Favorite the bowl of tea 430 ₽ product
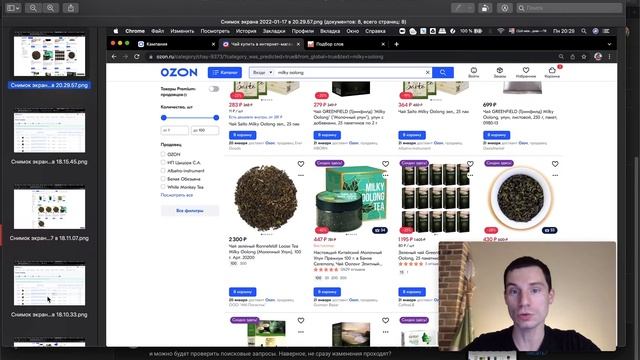 click(555, 164)
